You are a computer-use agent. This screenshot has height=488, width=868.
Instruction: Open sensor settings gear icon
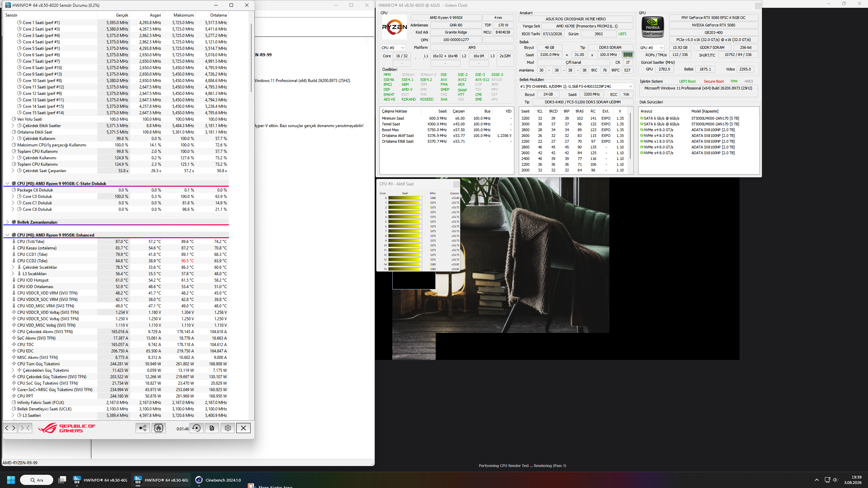tap(228, 428)
